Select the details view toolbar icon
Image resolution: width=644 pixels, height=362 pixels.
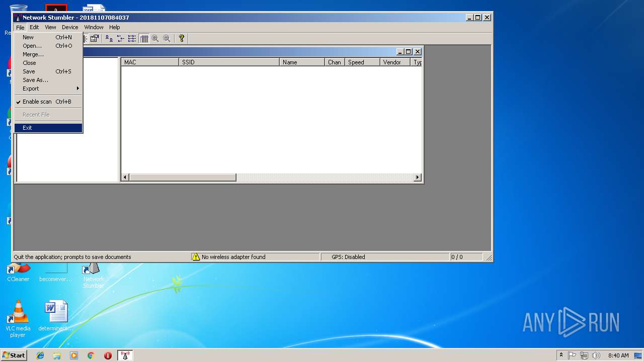coord(144,38)
